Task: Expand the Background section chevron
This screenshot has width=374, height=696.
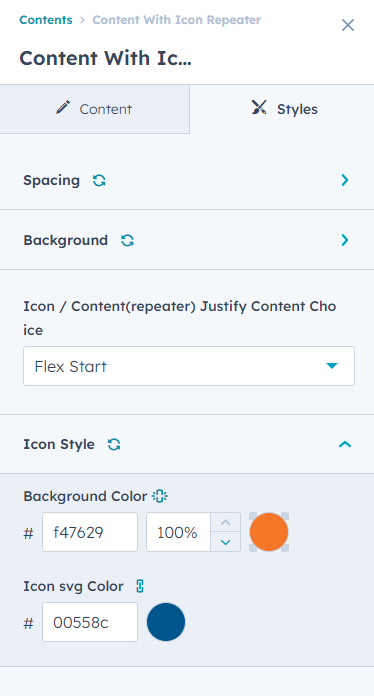Action: point(345,240)
